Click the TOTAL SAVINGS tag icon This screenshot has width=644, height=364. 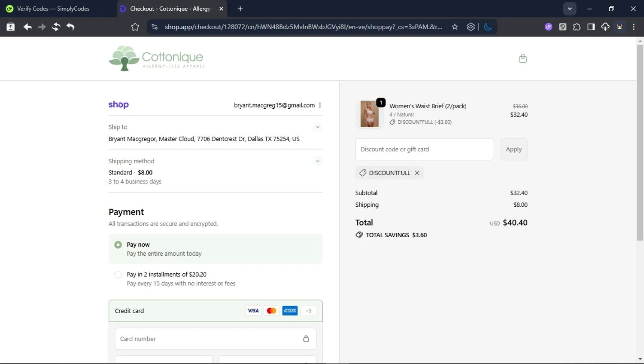pos(359,235)
